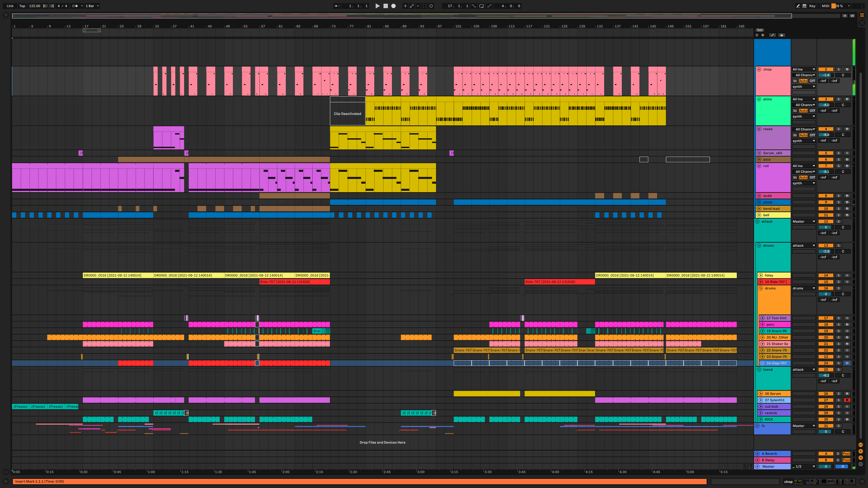Viewport: 868px width, 488px height.
Task: Arm the atmo track for recording
Action: pos(847,99)
